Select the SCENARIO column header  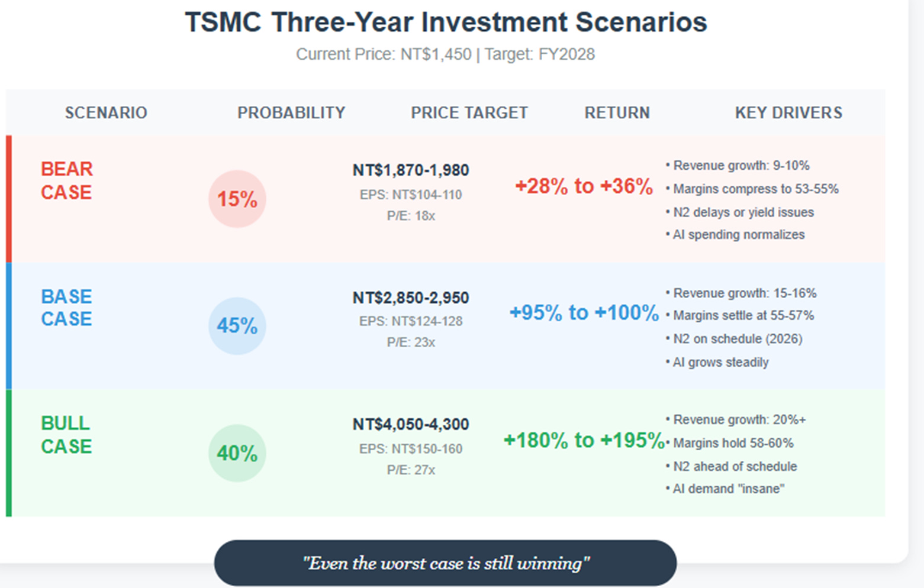point(106,112)
